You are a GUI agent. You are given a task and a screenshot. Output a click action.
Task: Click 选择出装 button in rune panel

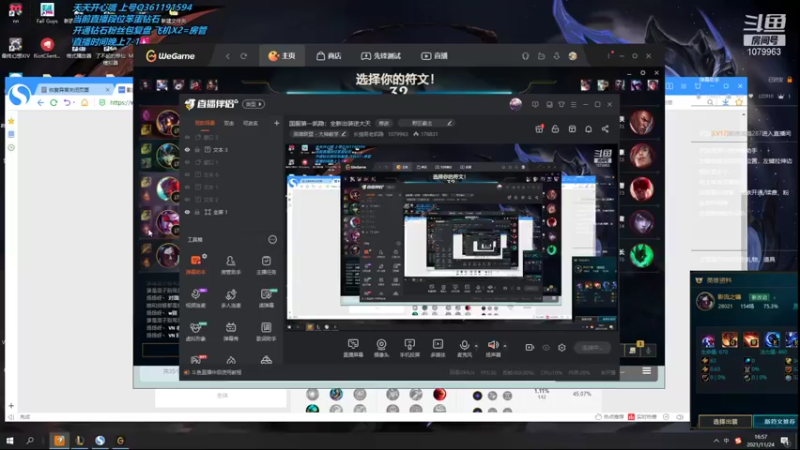725,421
